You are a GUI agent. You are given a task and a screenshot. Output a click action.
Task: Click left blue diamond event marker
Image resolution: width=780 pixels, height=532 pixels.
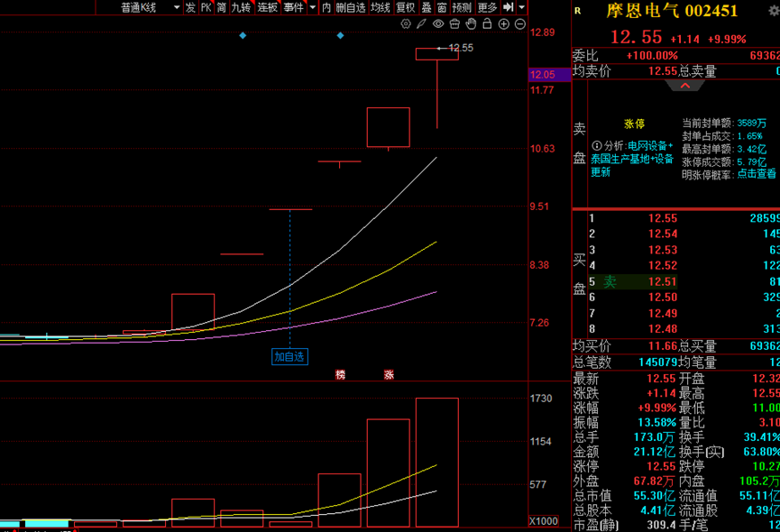243,35
